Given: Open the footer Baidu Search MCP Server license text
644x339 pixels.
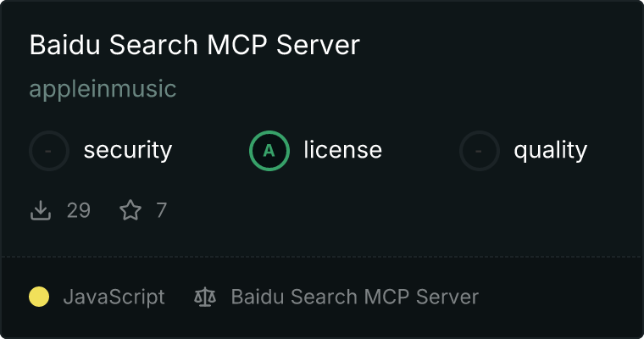Looking at the screenshot, I should (x=355, y=297).
